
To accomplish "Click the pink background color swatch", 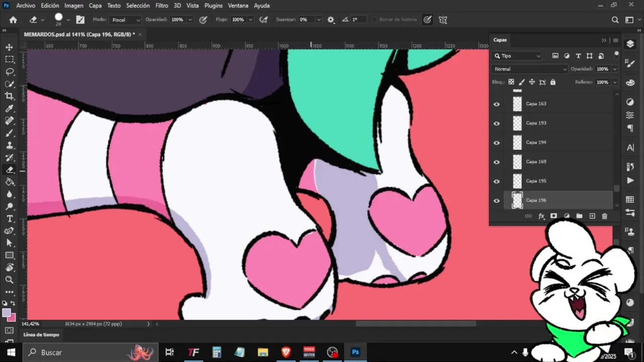I will click(12, 318).
